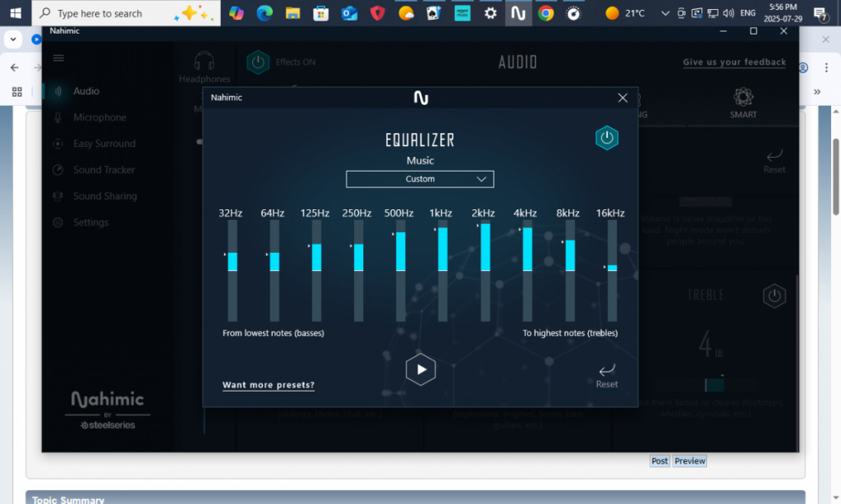Screen dimensions: 841x504
Task: Open the Want more presets link
Action: pos(269,385)
